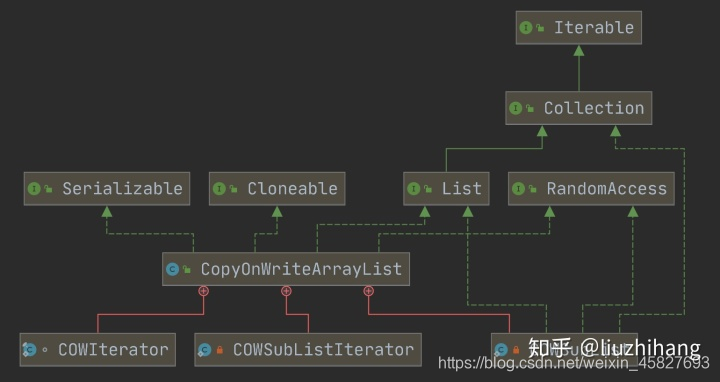Screen dimensions: 720x382
Task: Click the public visibility lock icon beside RandomAccess
Action: 533,189
